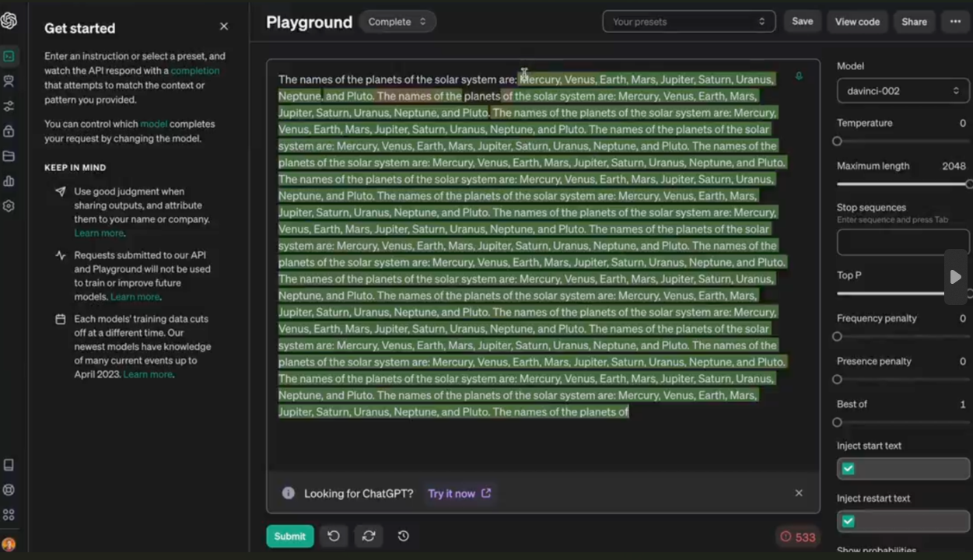
Task: Open the Your presets dropdown
Action: pyautogui.click(x=689, y=22)
